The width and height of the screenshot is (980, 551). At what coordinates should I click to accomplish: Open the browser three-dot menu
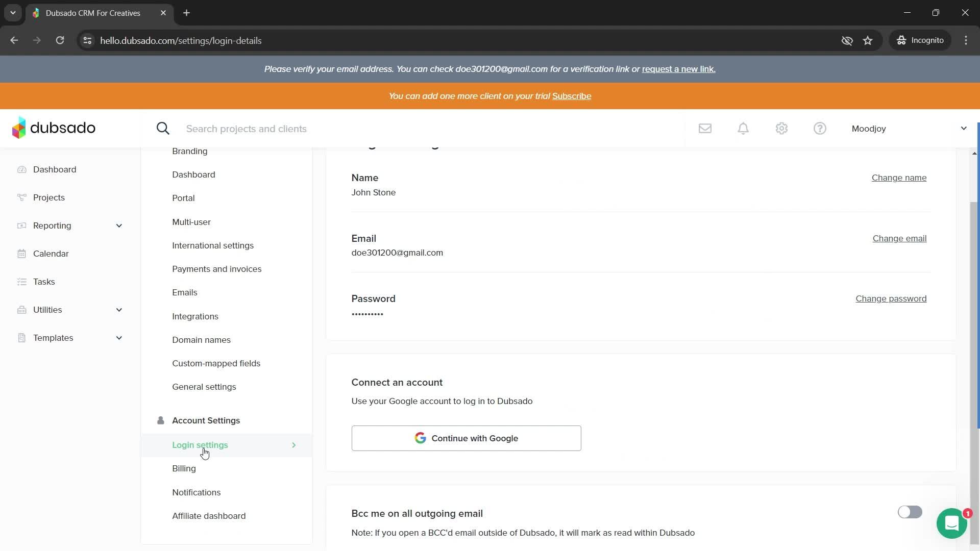[x=966, y=40]
